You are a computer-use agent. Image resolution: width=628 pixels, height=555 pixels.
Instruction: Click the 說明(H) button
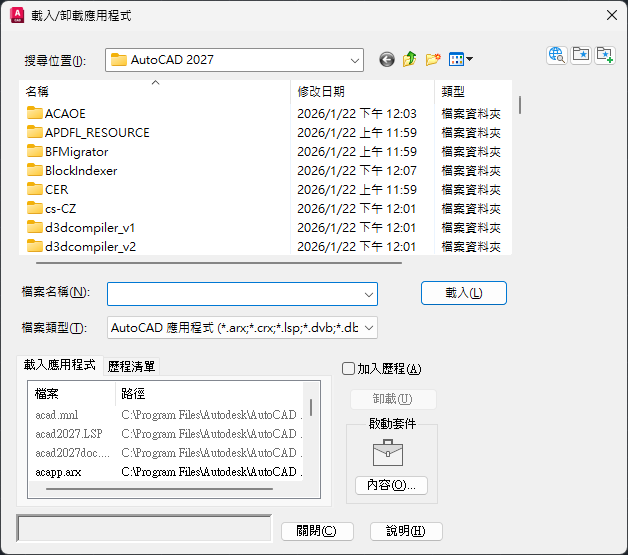coord(406,531)
